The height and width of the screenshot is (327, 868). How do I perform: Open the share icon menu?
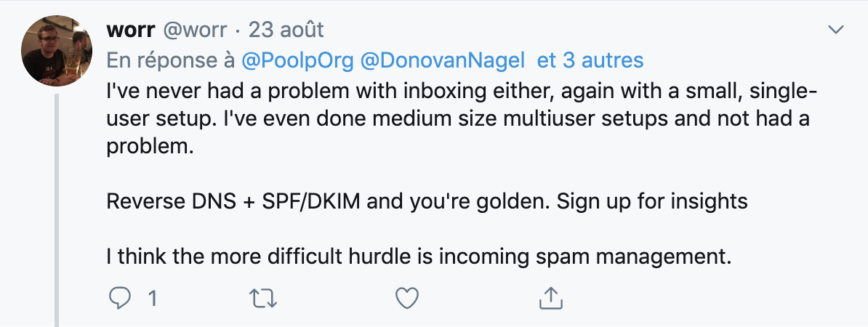point(551,298)
